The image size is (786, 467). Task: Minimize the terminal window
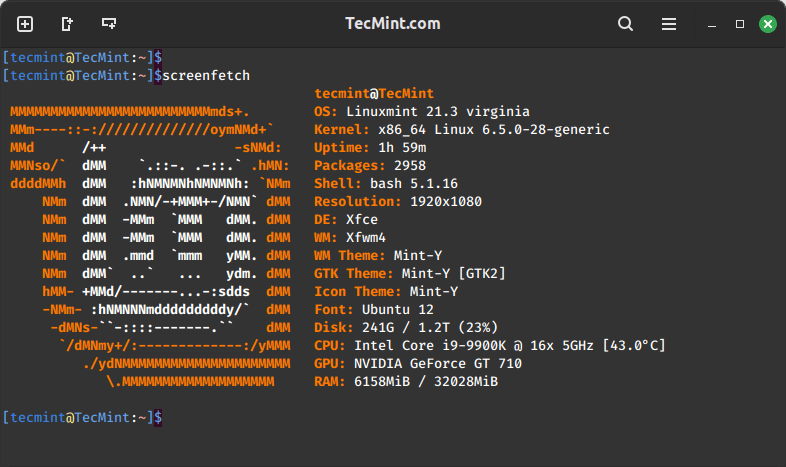click(x=711, y=23)
